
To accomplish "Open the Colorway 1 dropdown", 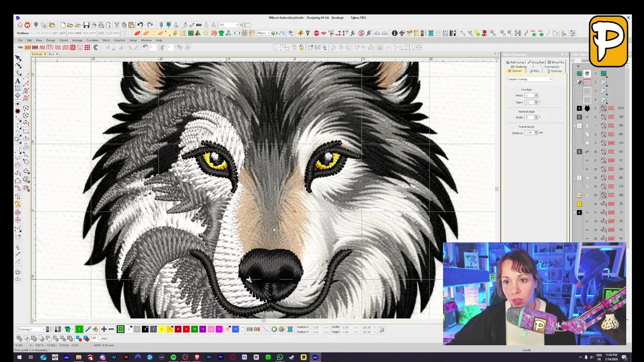I will pos(32,329).
